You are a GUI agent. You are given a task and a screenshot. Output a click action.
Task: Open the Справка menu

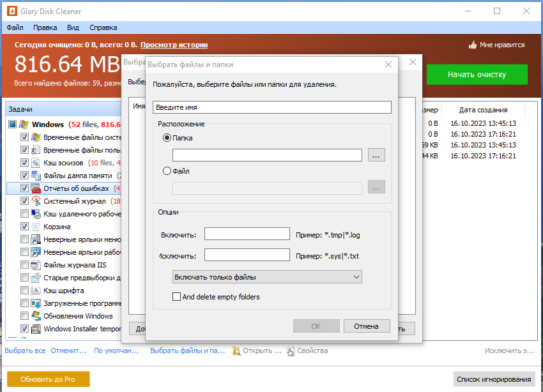point(103,27)
